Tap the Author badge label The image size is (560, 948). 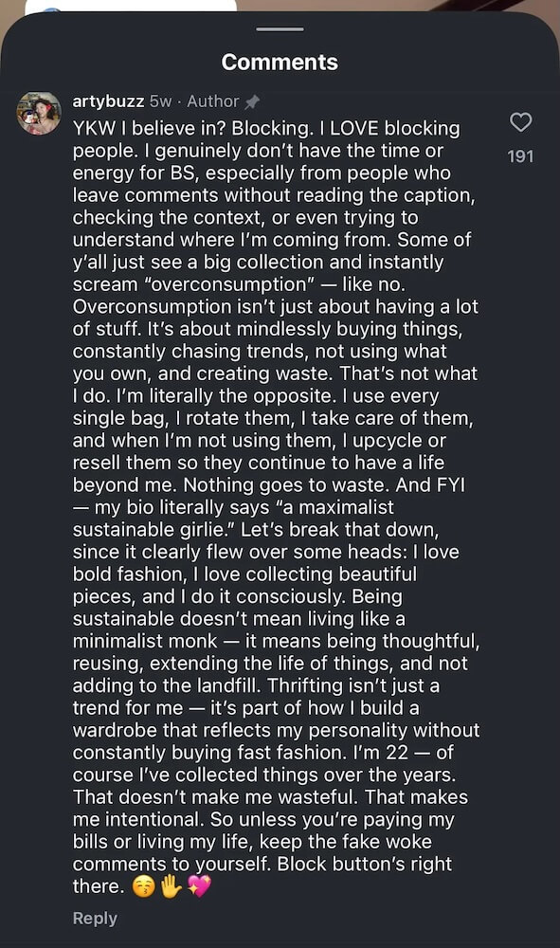212,101
